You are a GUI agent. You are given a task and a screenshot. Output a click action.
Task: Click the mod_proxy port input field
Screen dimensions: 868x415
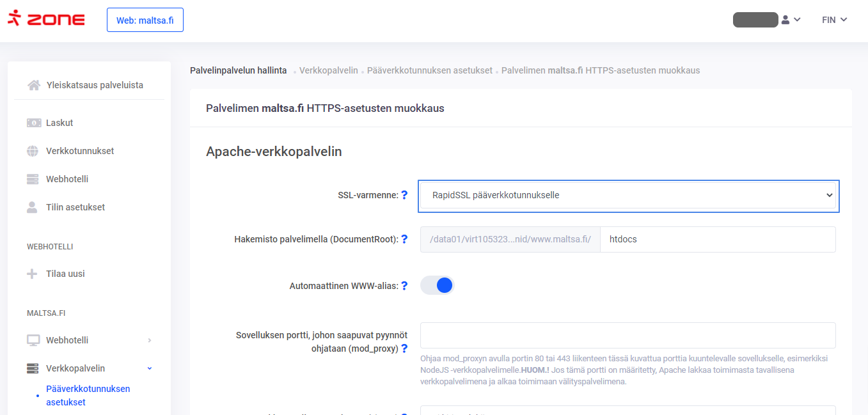pos(627,335)
